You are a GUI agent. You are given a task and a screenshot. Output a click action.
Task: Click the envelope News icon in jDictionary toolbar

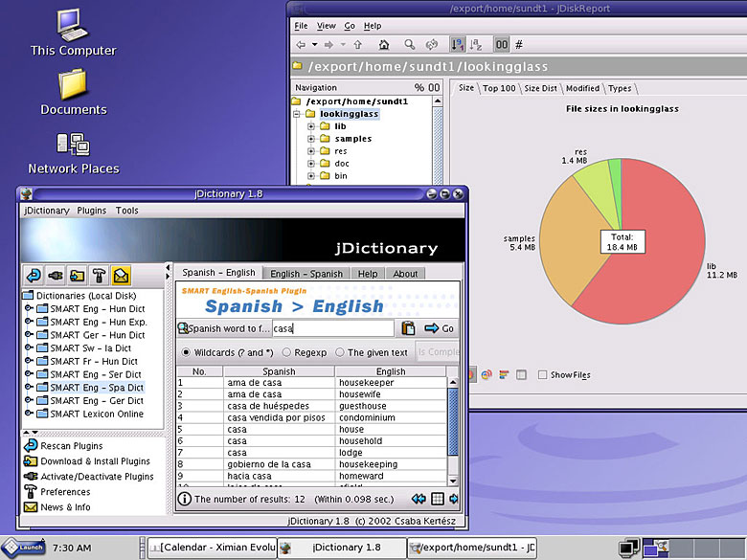(121, 276)
